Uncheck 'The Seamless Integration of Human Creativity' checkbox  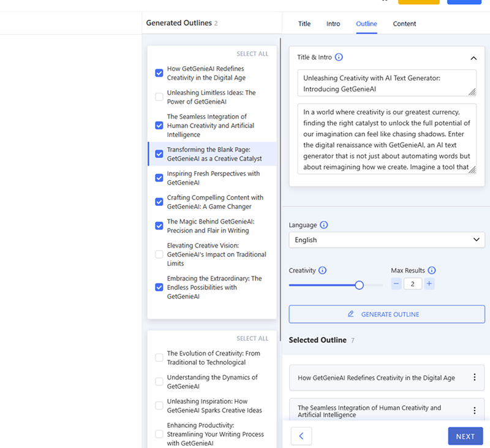point(159,126)
